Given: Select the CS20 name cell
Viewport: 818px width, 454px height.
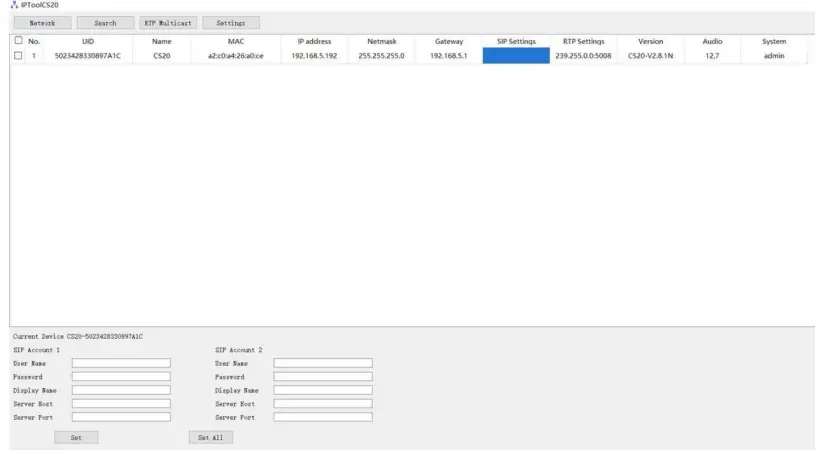Looking at the screenshot, I should pos(162,56).
